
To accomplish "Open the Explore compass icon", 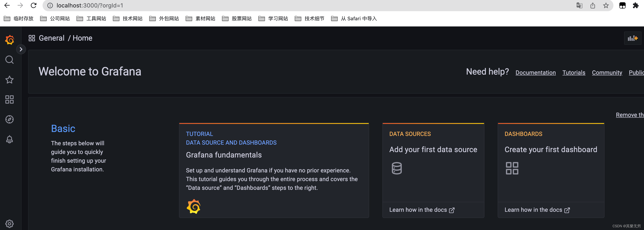I will tap(10, 120).
